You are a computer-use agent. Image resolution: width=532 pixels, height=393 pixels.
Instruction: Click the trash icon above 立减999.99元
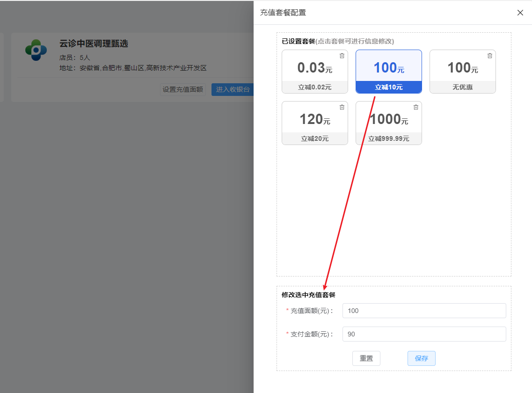point(415,107)
